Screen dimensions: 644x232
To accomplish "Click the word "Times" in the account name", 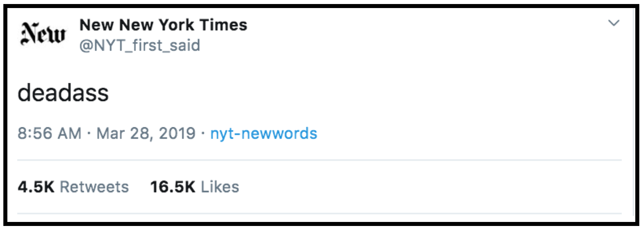I will point(223,25).
